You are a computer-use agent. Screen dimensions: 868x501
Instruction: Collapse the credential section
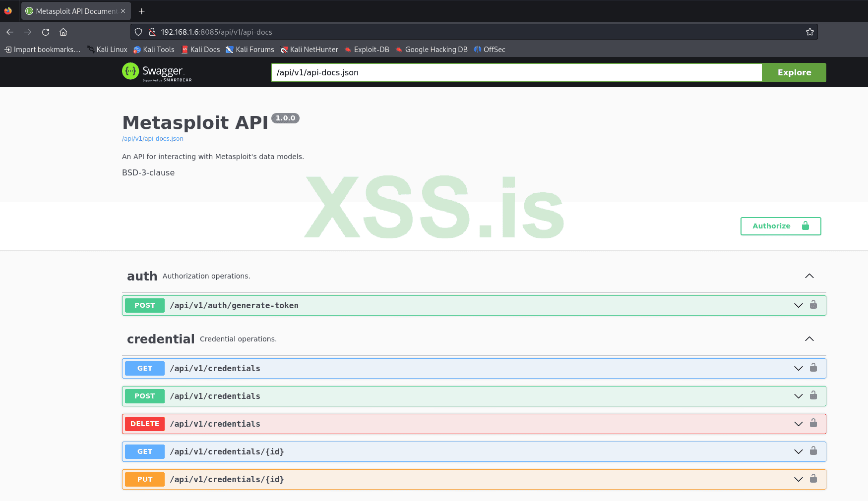click(809, 339)
